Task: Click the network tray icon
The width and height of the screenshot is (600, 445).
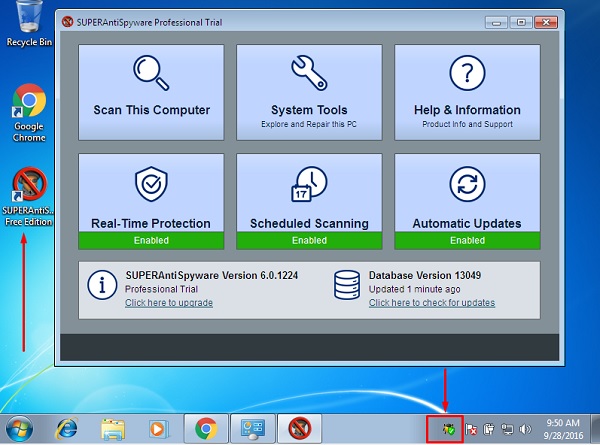Action: coord(507,429)
